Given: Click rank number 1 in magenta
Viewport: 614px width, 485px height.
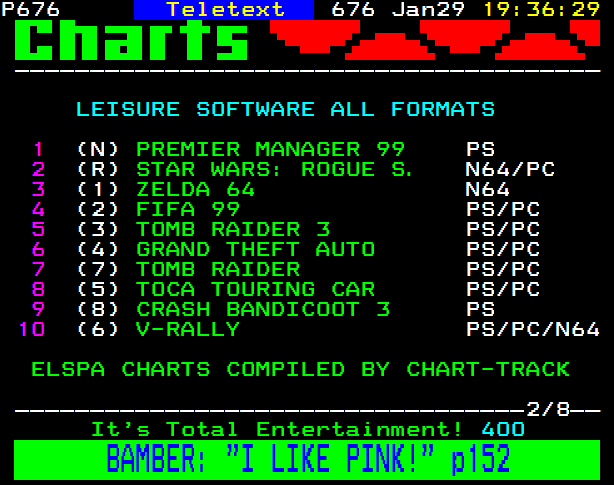Looking at the screenshot, I should click(x=38, y=150).
